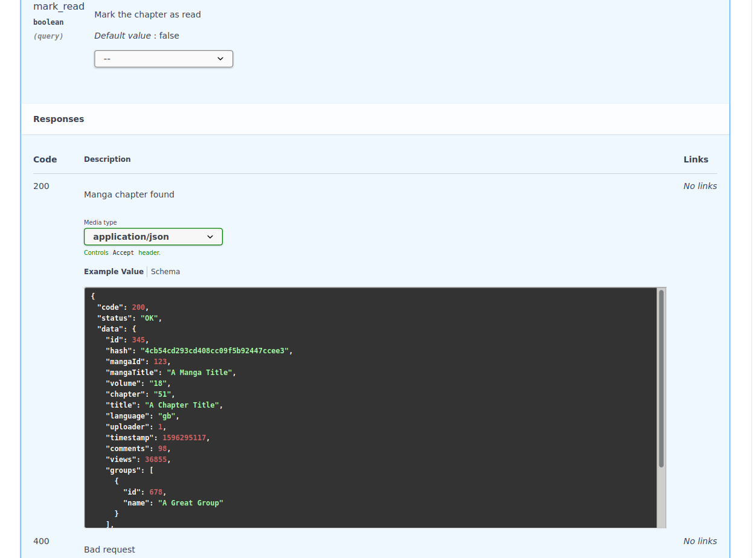Click the 'Accept' header code text
This screenshot has width=756, height=558.
point(123,253)
